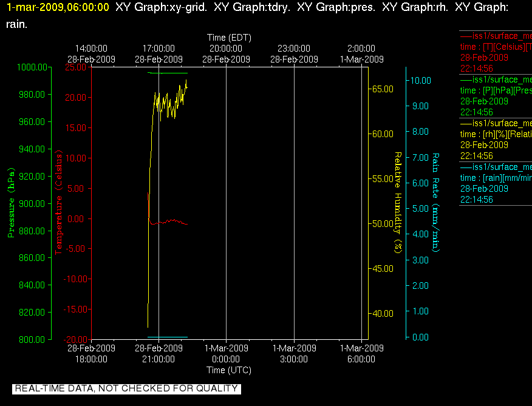The width and height of the screenshot is (532, 406).
Task: Click the 'XY Graph:pres.' title text
Action: (x=336, y=7)
